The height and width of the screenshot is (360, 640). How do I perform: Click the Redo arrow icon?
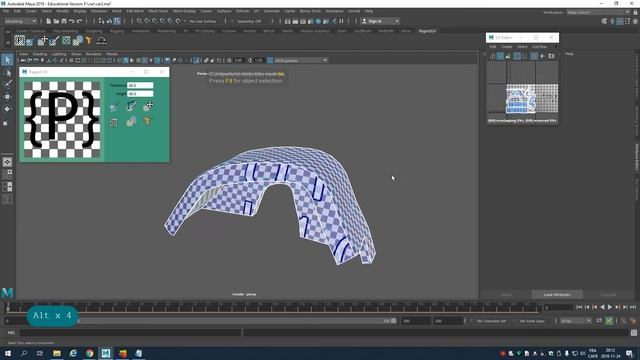tap(80, 21)
